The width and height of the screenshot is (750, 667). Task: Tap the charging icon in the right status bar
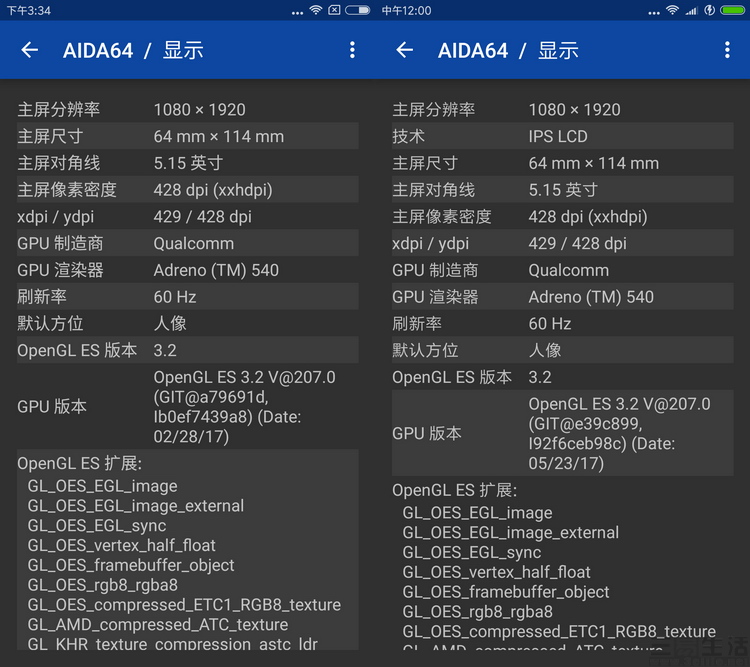710,10
